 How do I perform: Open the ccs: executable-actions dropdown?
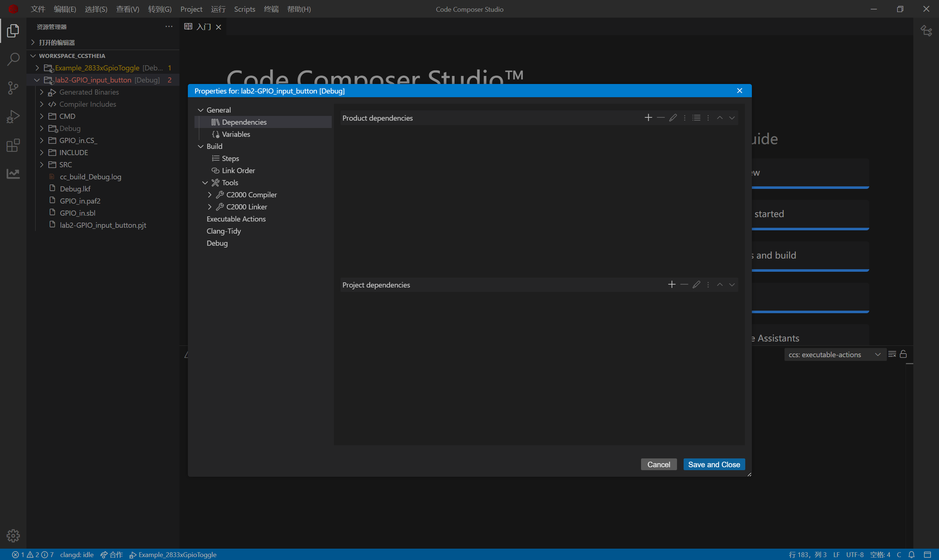pos(835,354)
